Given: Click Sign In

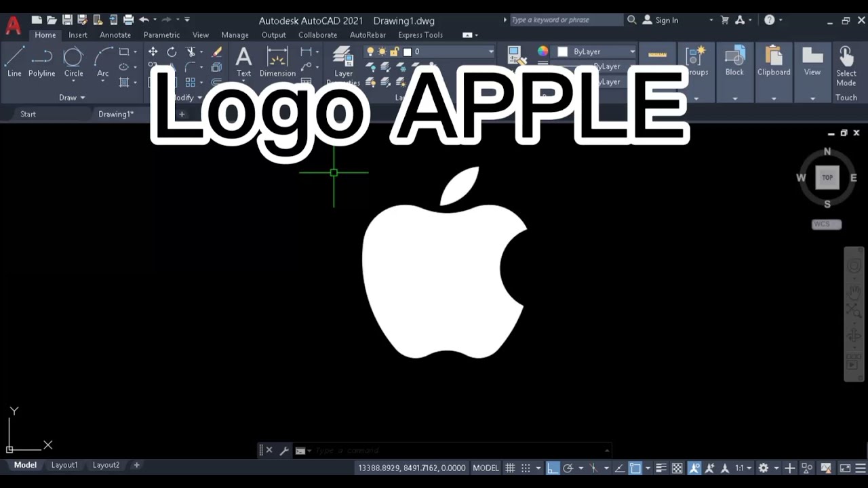Looking at the screenshot, I should [x=667, y=20].
